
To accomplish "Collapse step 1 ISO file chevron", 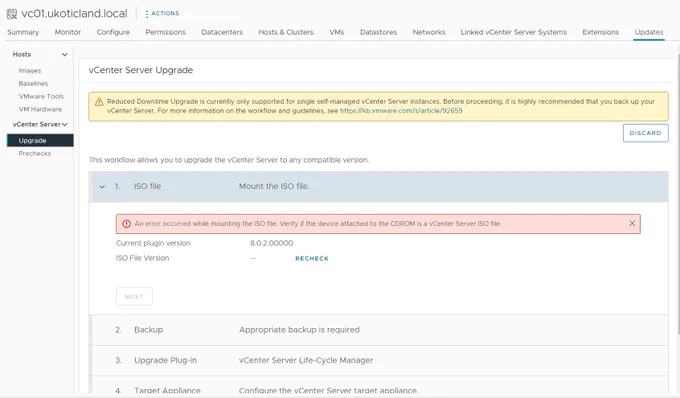I will click(x=102, y=187).
